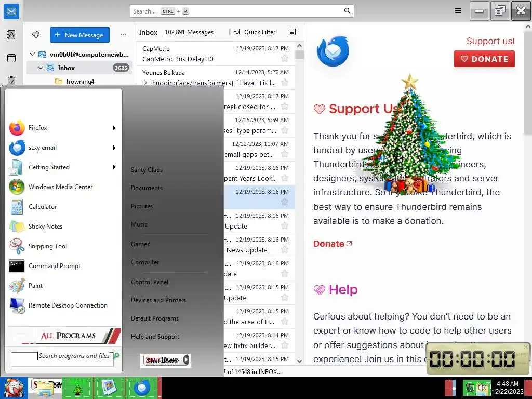
Task: Click the Get Messages cloud icon
Action: tap(36, 35)
